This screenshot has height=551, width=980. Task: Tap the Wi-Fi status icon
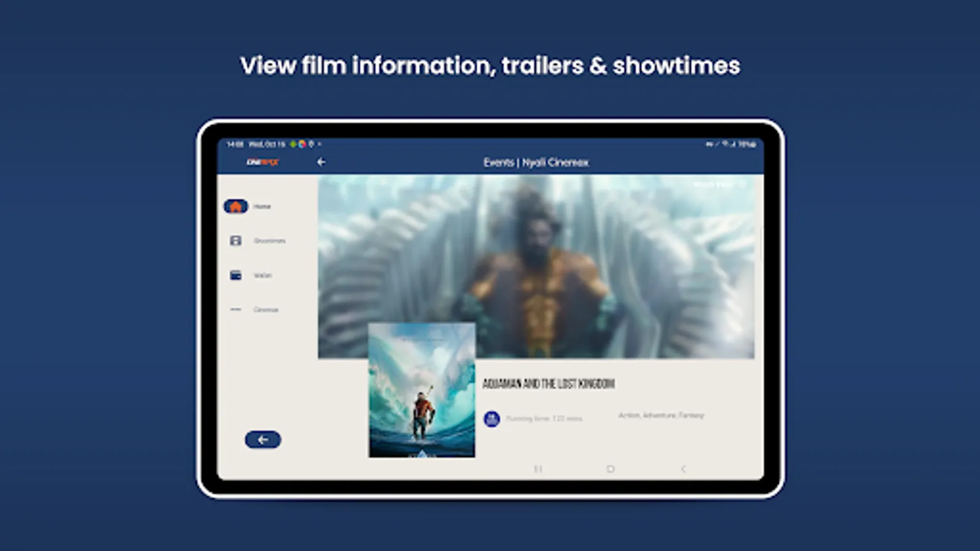(723, 144)
